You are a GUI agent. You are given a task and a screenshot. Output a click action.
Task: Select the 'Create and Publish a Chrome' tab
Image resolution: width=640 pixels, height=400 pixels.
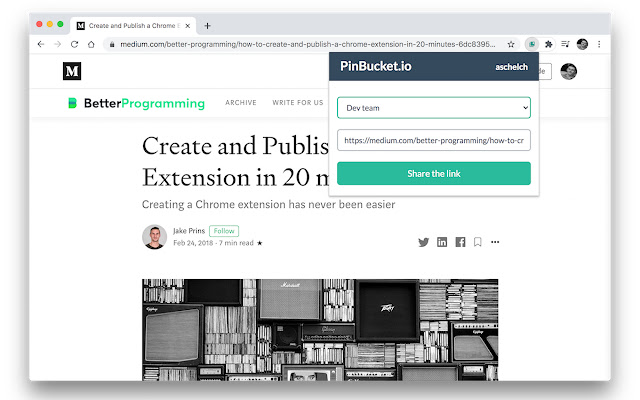click(134, 26)
